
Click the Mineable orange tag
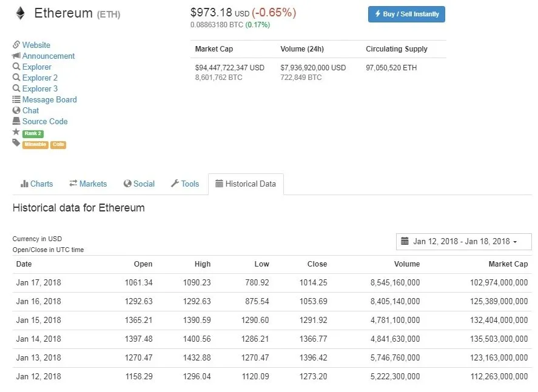tap(35, 144)
